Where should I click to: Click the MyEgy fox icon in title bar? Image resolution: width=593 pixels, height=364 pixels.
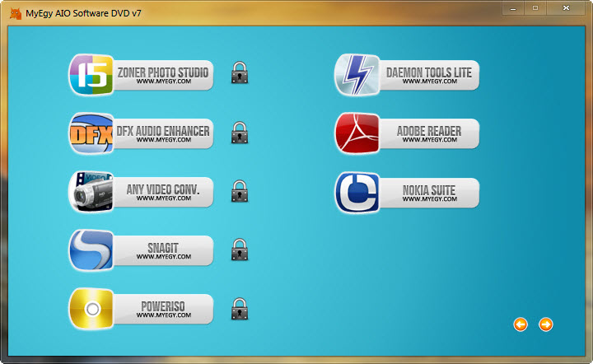point(16,13)
